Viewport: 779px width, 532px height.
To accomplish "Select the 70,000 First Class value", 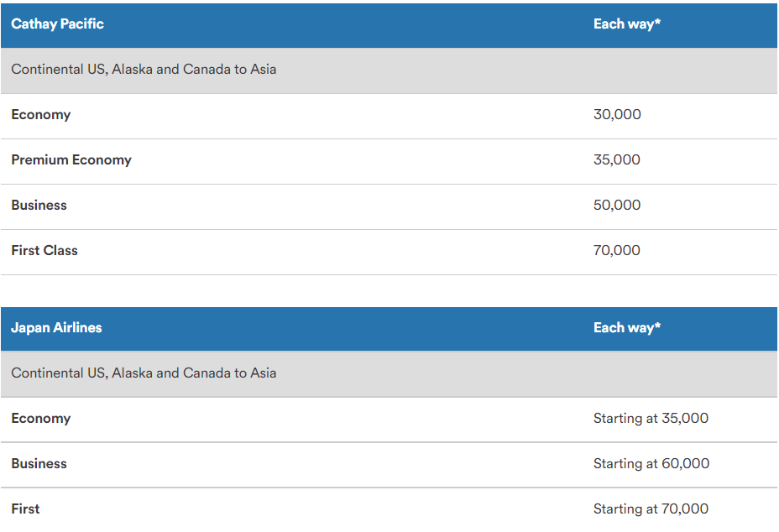I will 616,251.
